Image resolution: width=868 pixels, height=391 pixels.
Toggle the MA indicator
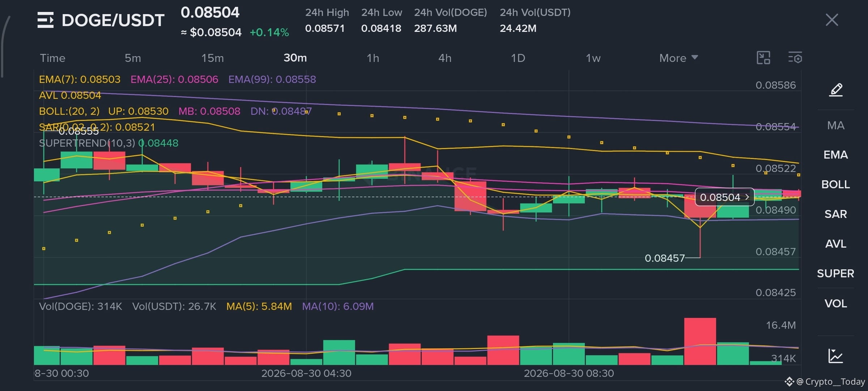836,125
